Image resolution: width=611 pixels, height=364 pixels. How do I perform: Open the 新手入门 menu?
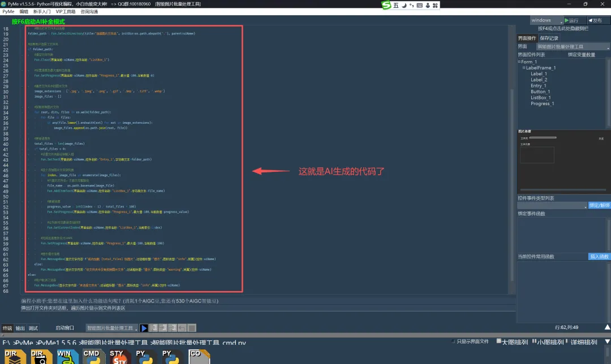tap(42, 12)
